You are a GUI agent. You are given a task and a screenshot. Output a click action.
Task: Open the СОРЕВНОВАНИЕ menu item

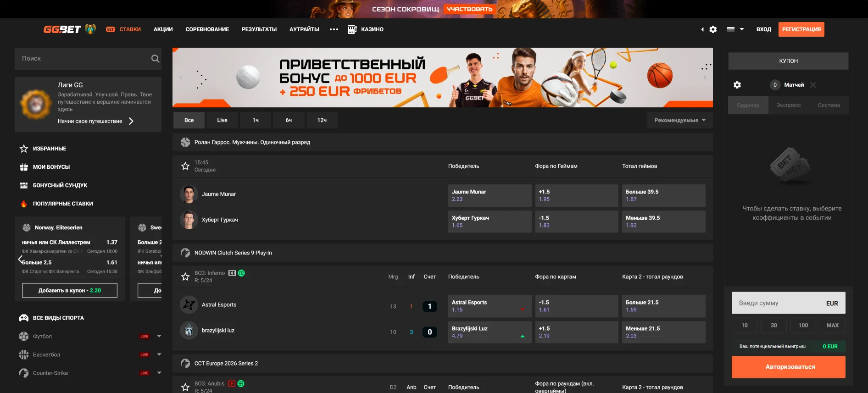tap(207, 29)
